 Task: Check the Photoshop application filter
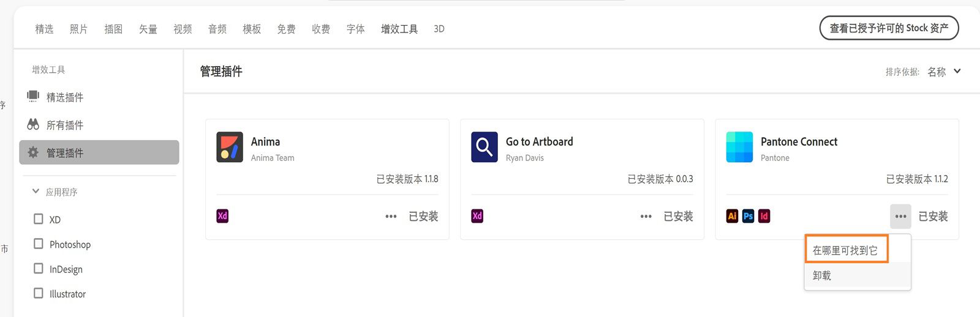coord(39,244)
